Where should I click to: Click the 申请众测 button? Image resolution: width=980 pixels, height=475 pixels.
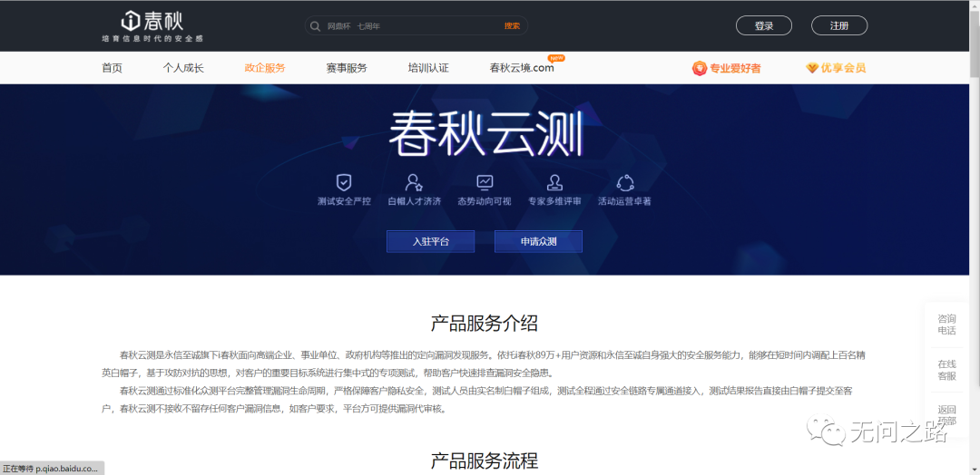tap(538, 241)
